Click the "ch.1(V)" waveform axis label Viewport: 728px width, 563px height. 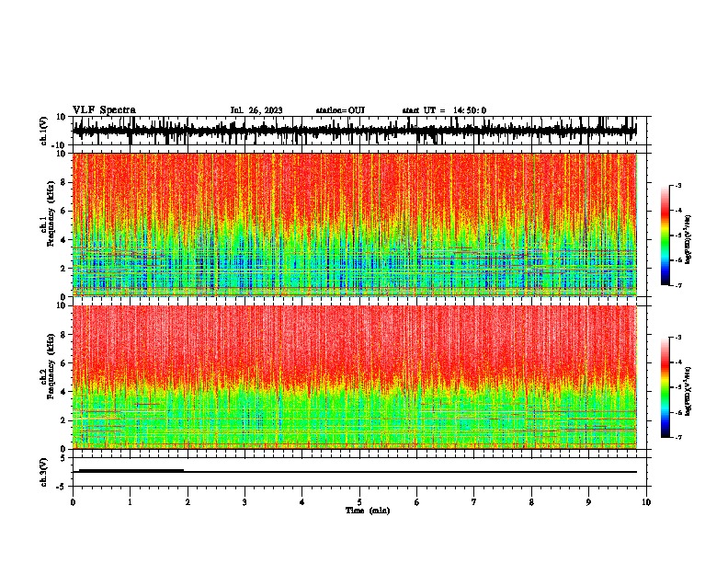(44, 131)
